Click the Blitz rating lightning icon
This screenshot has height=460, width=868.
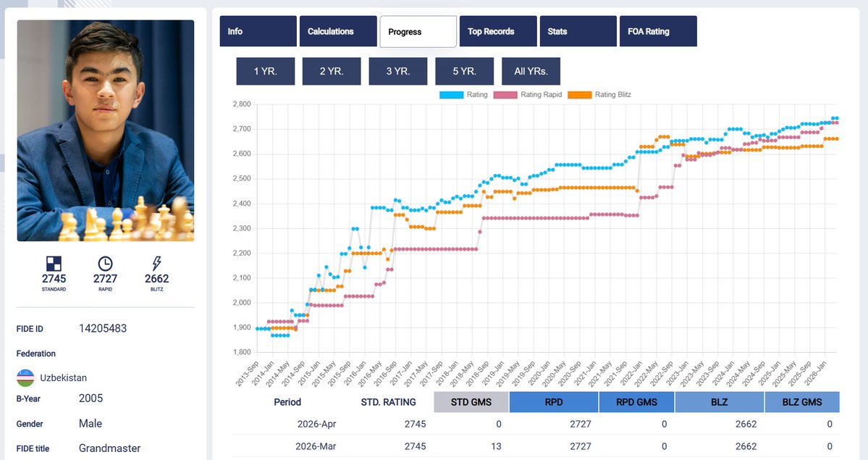(x=156, y=263)
